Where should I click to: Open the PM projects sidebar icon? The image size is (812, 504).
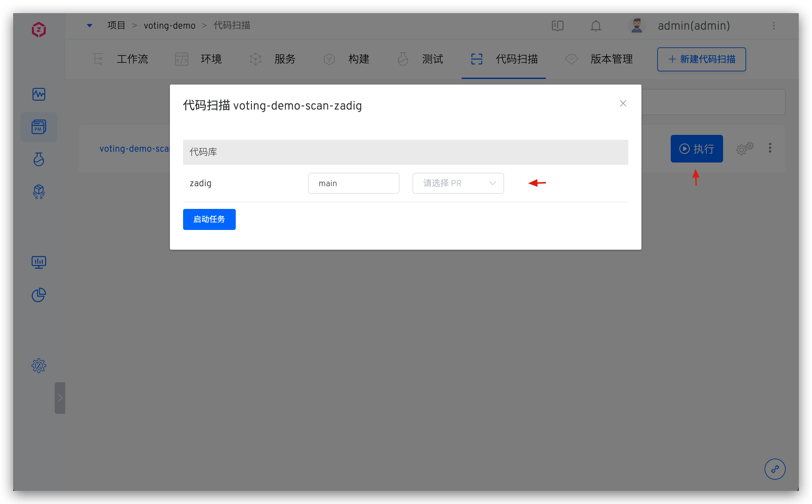pos(39,127)
